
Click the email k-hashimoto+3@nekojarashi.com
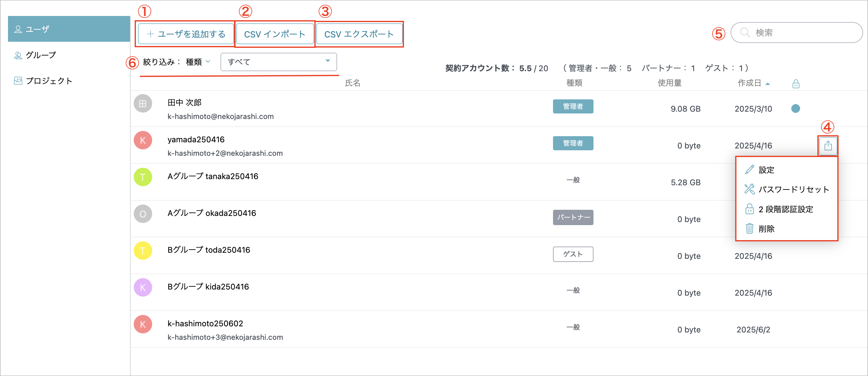pos(225,337)
